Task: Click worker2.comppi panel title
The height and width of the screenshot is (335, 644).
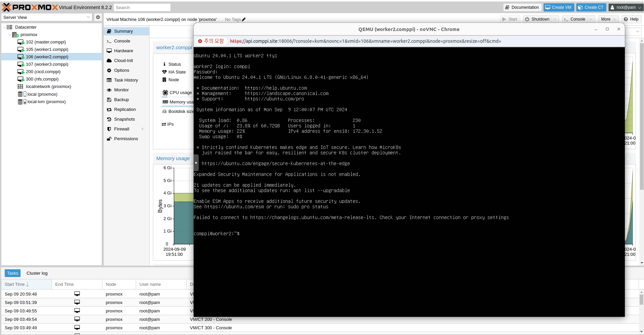Action: point(174,48)
